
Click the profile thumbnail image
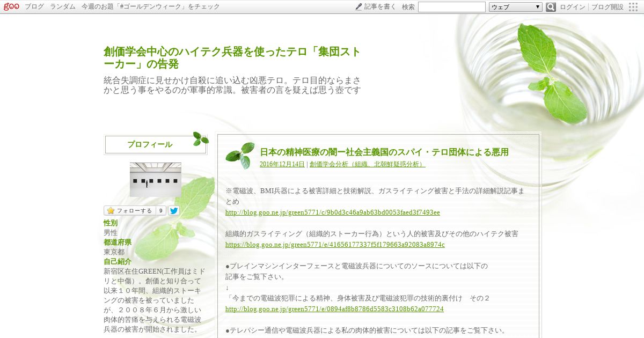coord(155,180)
